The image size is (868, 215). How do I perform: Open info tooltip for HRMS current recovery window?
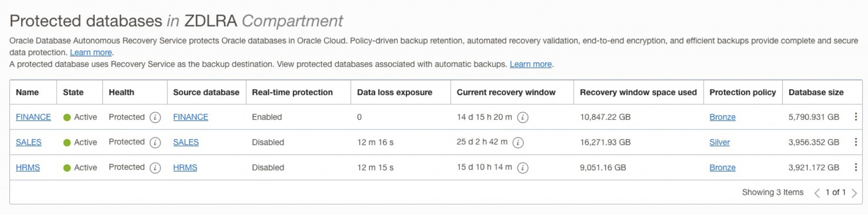523,168
